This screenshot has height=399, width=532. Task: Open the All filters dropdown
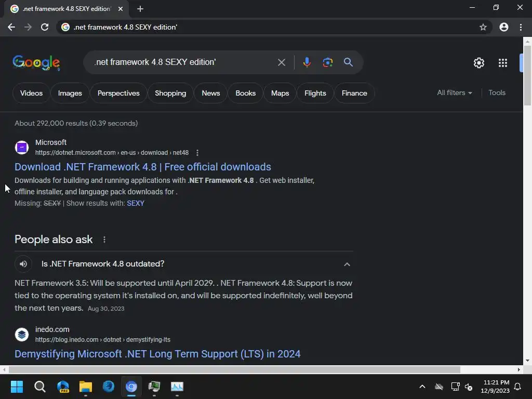click(x=454, y=92)
